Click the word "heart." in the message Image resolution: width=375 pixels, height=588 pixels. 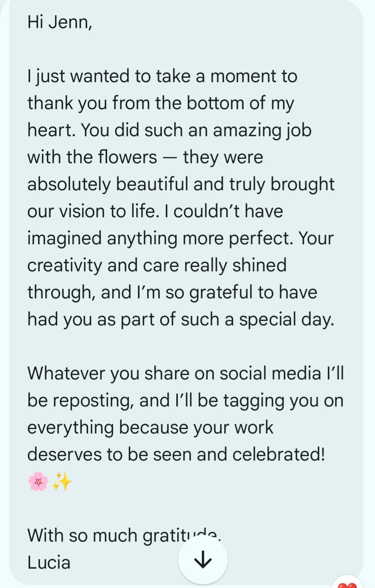coord(51,130)
